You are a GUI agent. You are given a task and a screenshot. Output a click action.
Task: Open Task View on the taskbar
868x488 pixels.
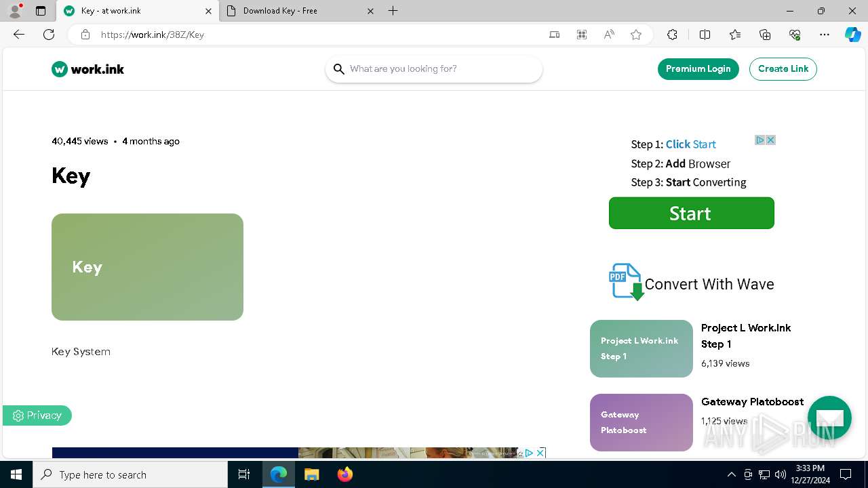(x=245, y=474)
